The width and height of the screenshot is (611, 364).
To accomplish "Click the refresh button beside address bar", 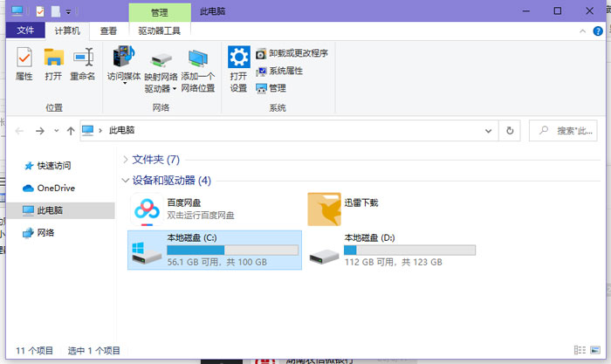I will click(510, 131).
